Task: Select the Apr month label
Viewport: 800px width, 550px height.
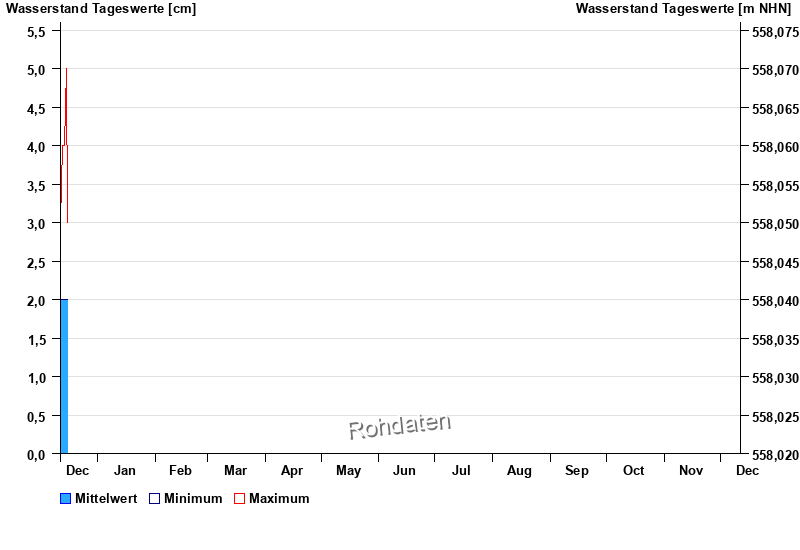Action: click(292, 470)
